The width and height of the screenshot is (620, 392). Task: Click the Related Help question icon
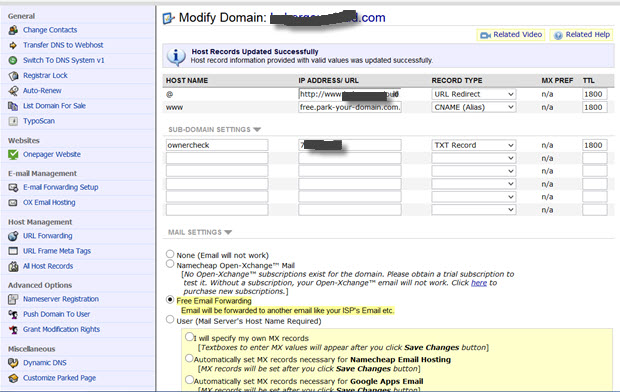click(x=558, y=35)
